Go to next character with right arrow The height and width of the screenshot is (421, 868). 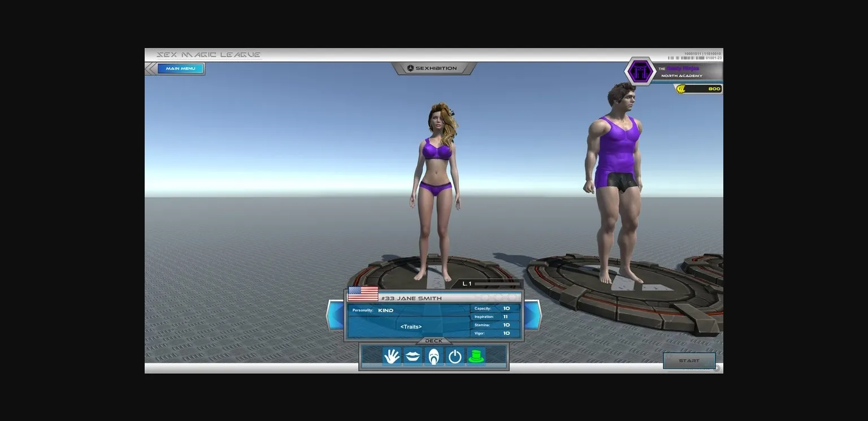pos(533,315)
